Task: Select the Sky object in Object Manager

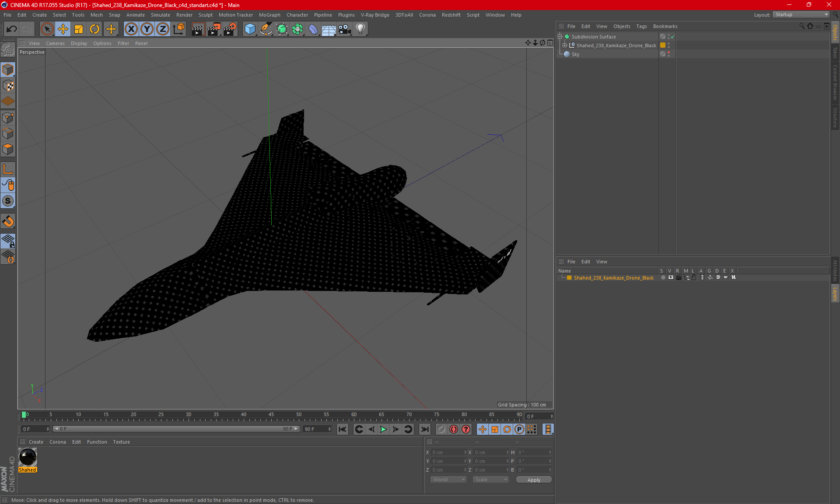Action: pos(575,54)
